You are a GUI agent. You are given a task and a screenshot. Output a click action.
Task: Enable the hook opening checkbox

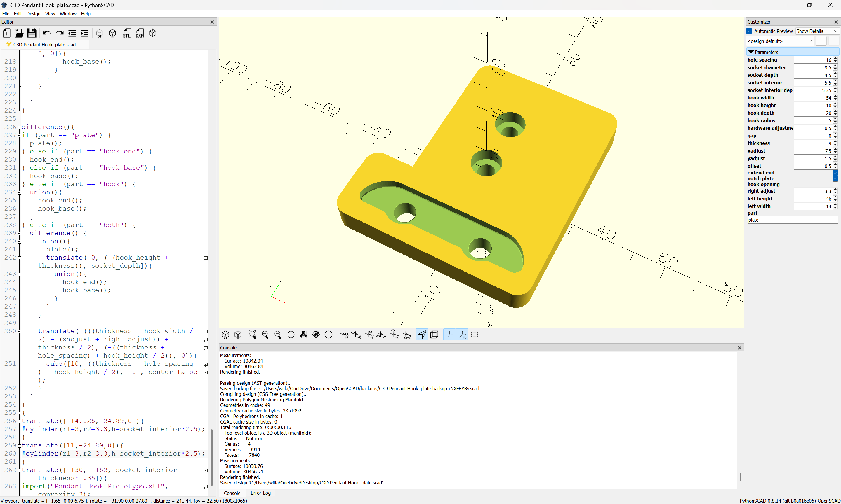pyautogui.click(x=835, y=184)
